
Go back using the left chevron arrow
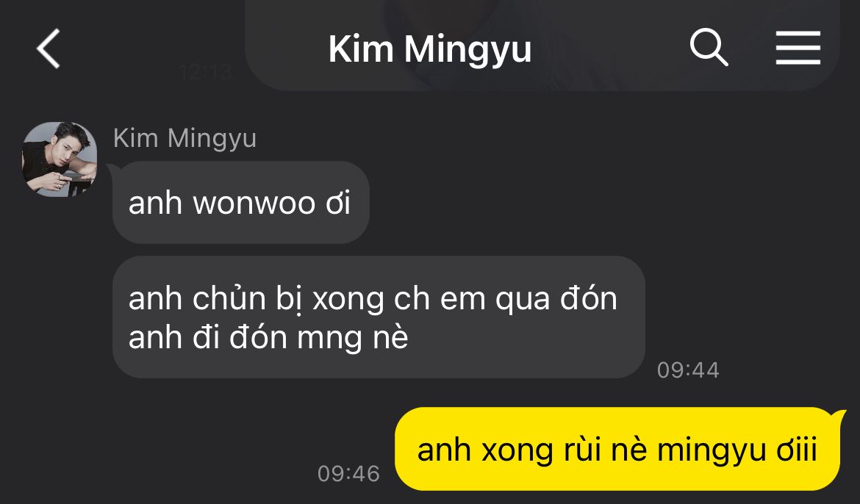[x=49, y=48]
